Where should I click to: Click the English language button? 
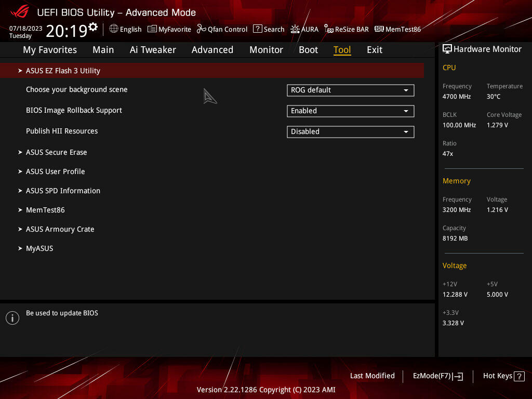[126, 29]
